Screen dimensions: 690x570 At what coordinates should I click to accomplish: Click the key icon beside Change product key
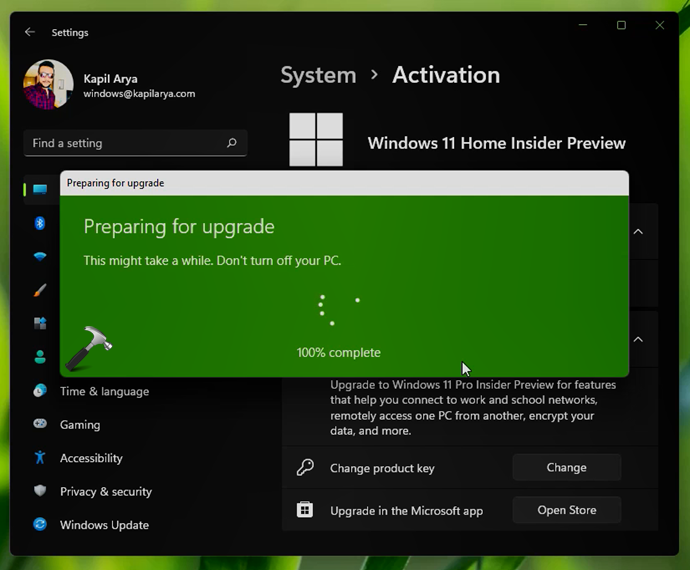click(305, 468)
